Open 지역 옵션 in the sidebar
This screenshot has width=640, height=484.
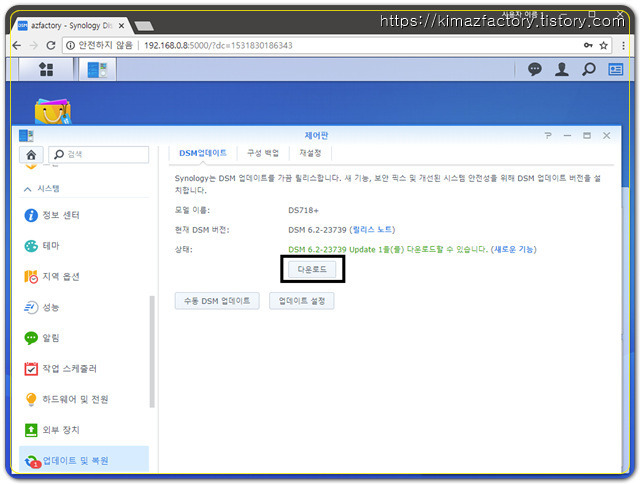pyautogui.click(x=84, y=276)
